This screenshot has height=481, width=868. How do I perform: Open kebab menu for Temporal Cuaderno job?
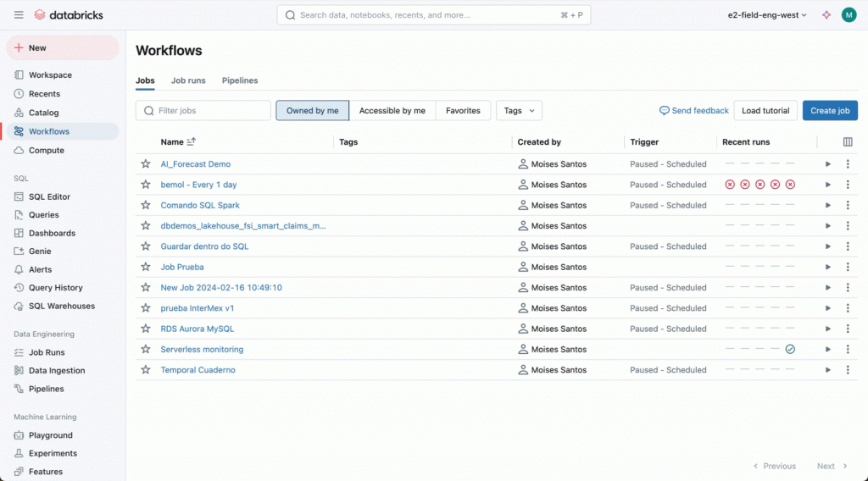tap(848, 370)
